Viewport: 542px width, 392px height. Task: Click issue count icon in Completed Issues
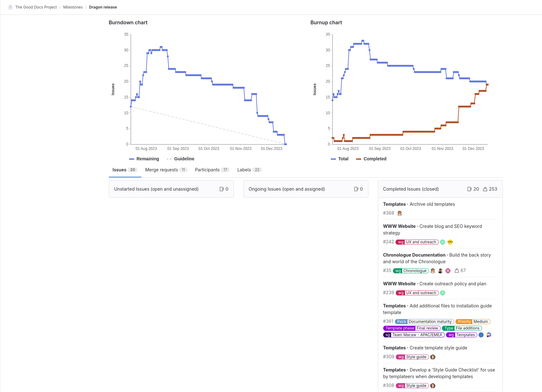pos(470,189)
